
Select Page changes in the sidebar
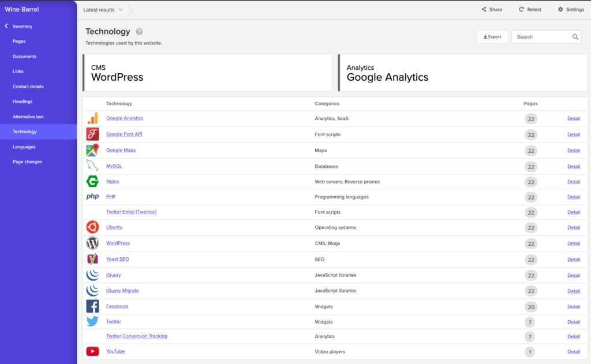[27, 162]
